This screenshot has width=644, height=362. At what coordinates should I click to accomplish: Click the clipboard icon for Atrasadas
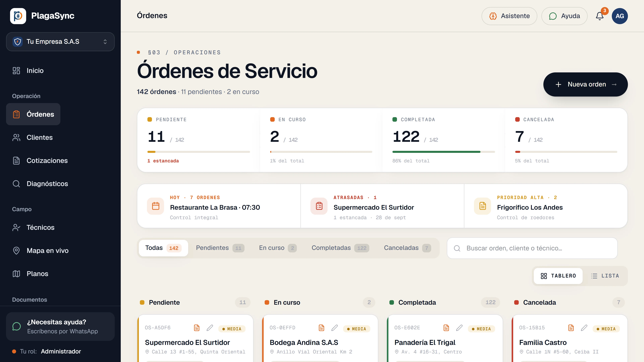pyautogui.click(x=319, y=206)
